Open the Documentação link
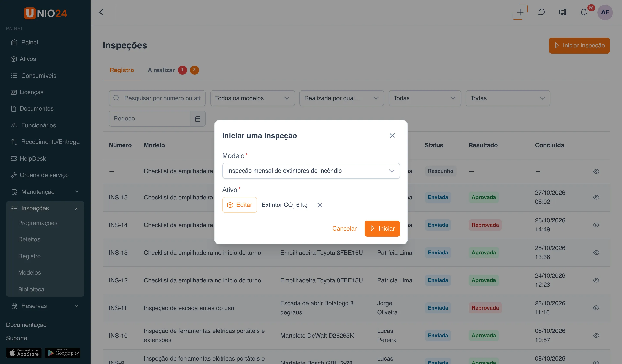 [x=26, y=325]
